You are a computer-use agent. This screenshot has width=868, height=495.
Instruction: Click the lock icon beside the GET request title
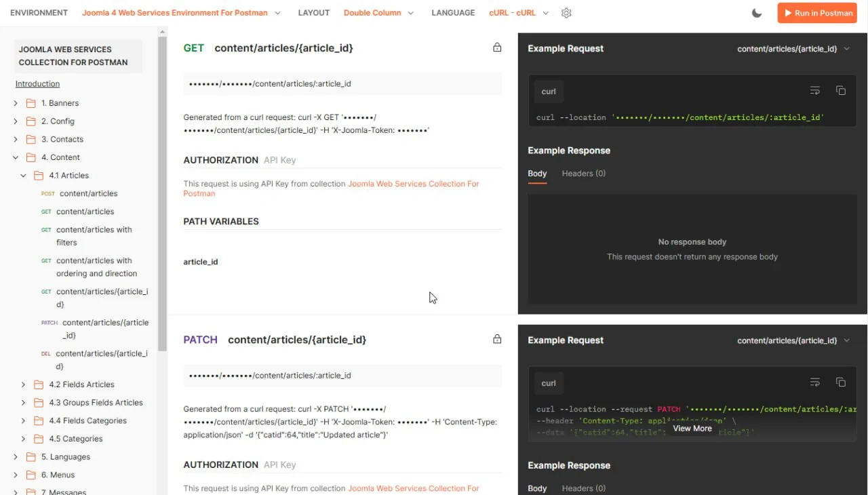[x=497, y=47]
